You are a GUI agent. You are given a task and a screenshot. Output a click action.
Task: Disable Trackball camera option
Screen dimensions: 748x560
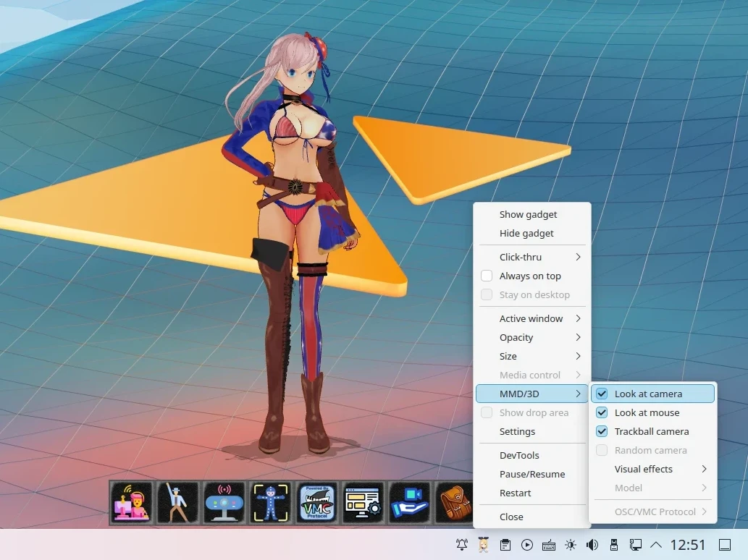pos(602,431)
